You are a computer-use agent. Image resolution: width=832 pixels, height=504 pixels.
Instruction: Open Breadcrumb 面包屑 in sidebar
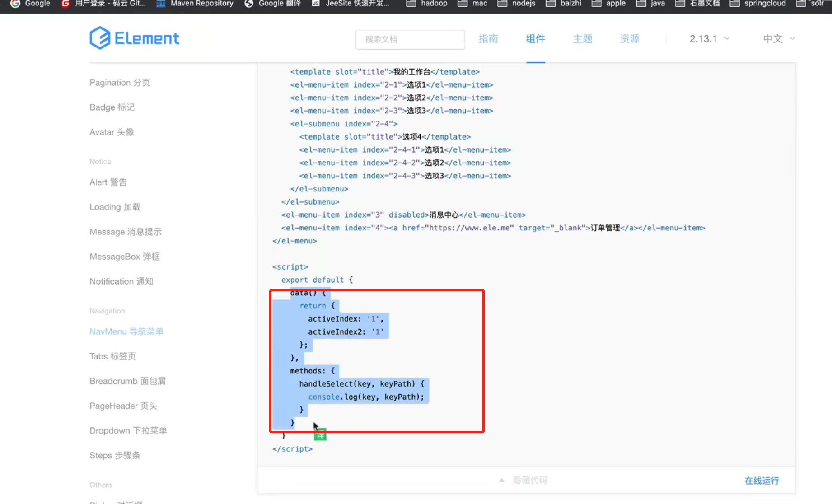click(127, 381)
